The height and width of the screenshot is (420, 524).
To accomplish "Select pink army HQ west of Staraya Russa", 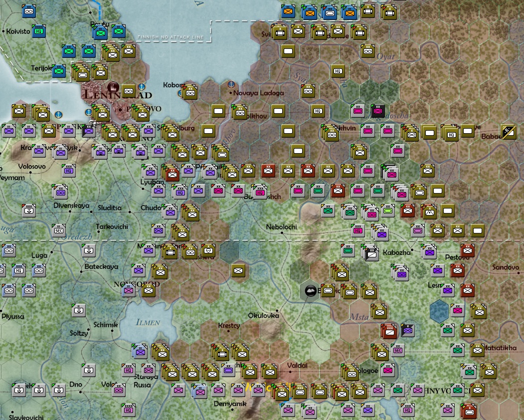I will point(129,370).
